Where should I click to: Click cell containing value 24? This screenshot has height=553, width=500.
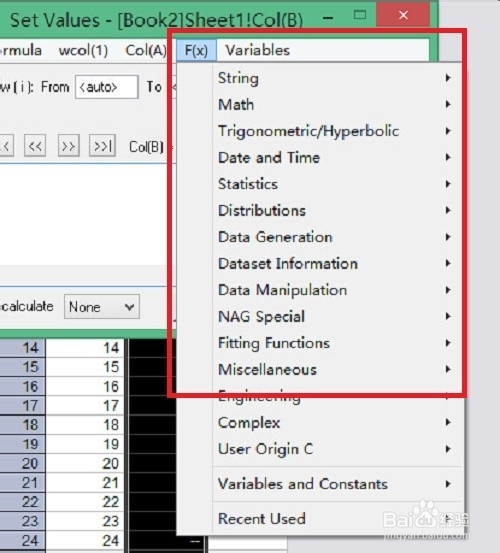[x=85, y=540]
